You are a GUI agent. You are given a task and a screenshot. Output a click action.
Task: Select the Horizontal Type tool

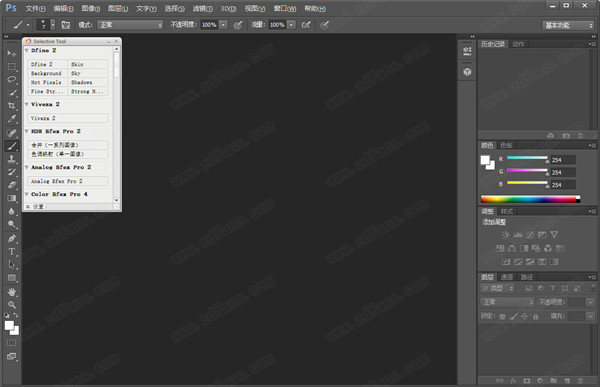(x=12, y=251)
